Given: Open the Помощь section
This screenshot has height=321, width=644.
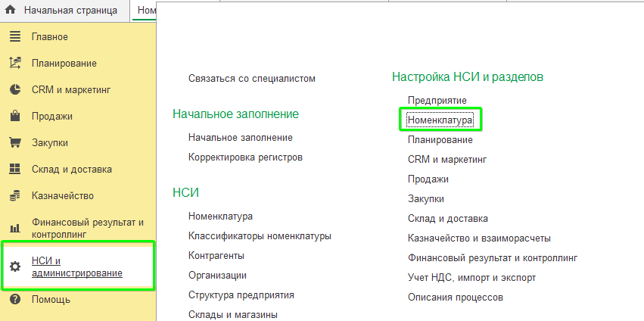Looking at the screenshot, I should (x=51, y=300).
